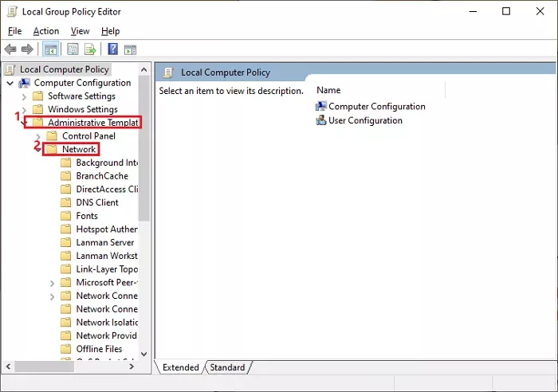558x392 pixels.
Task: Open the Action menu
Action: (46, 31)
